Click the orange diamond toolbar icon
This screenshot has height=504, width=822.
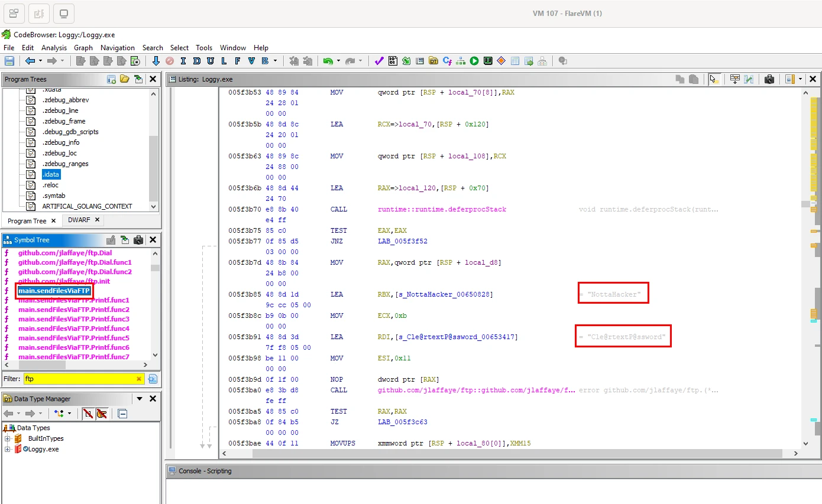(501, 61)
